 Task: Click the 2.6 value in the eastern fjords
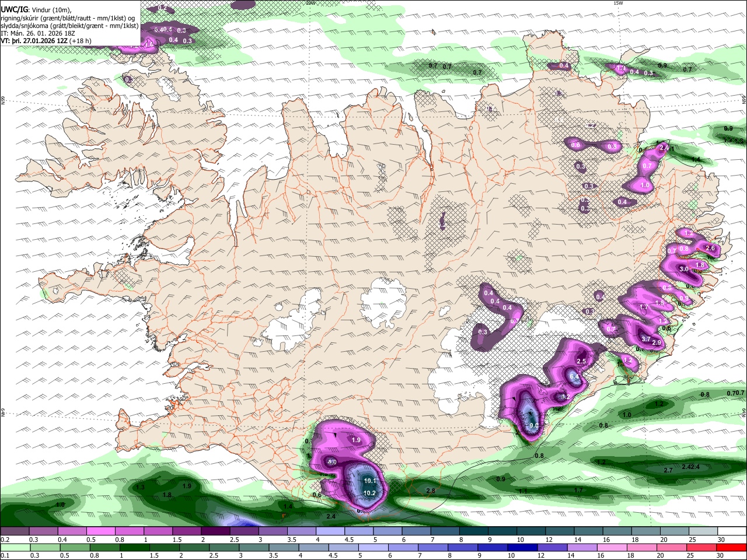pyautogui.click(x=710, y=248)
